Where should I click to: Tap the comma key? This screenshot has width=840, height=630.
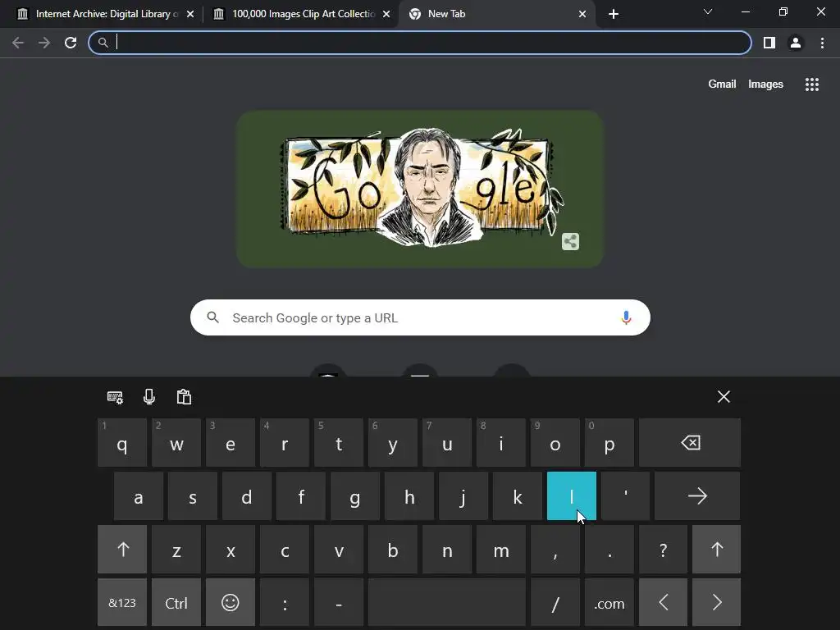pyautogui.click(x=555, y=549)
